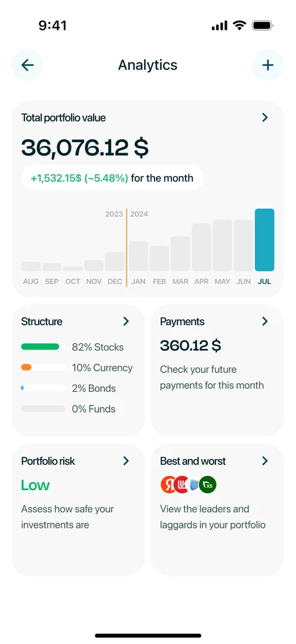Open Portfolio risk chevron arrow
This screenshot has width=296, height=644.
pyautogui.click(x=126, y=461)
